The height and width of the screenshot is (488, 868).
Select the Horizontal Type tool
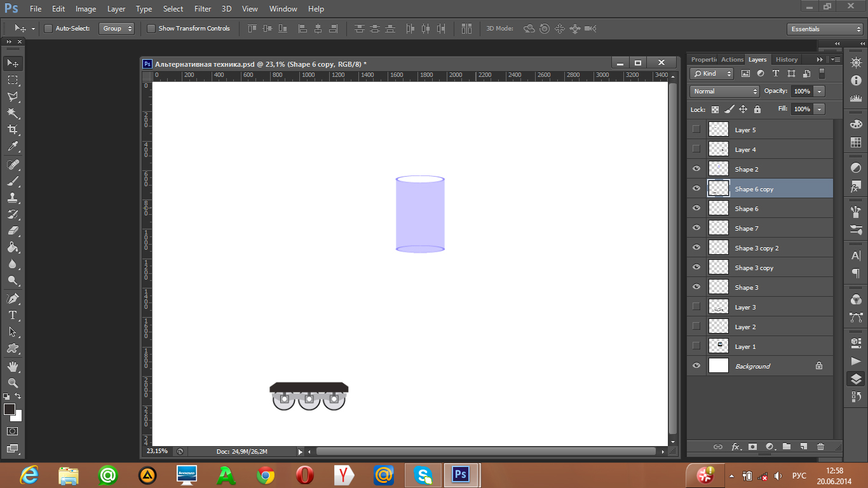(x=12, y=315)
